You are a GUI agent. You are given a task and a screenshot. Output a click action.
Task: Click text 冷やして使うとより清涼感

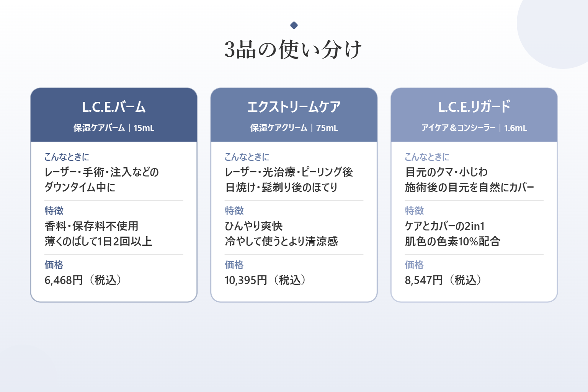pos(281,242)
